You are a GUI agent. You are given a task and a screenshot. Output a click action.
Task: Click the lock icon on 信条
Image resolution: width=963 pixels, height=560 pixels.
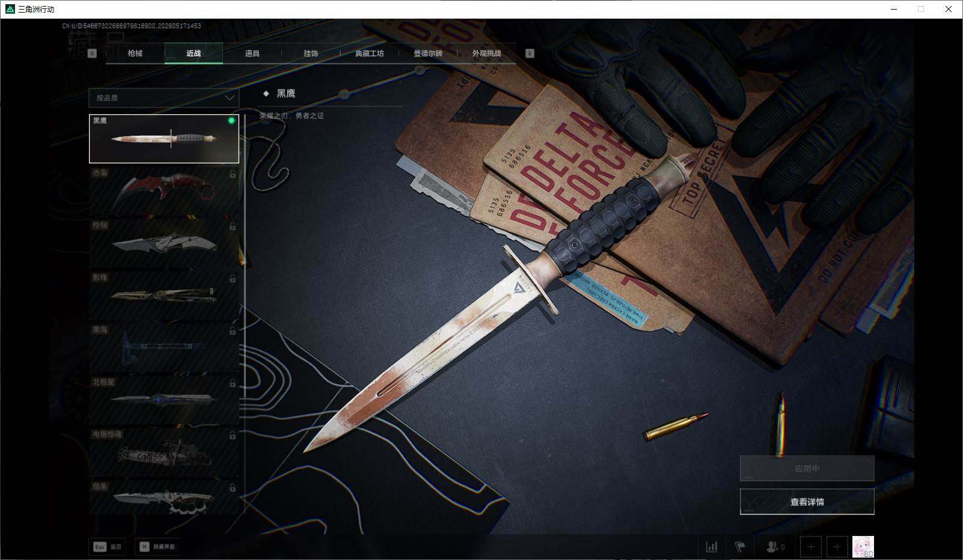coord(232,488)
